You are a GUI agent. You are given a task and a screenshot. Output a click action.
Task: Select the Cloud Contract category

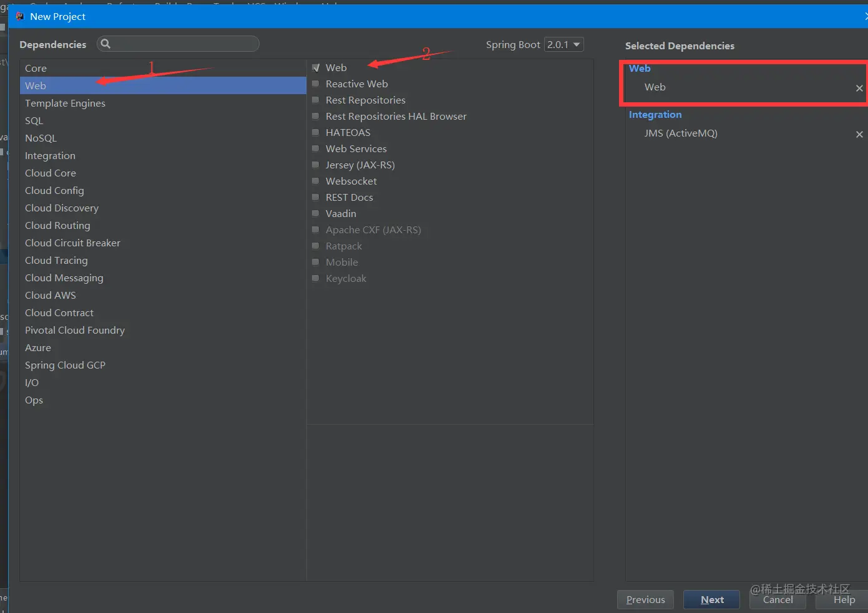pyautogui.click(x=163, y=312)
